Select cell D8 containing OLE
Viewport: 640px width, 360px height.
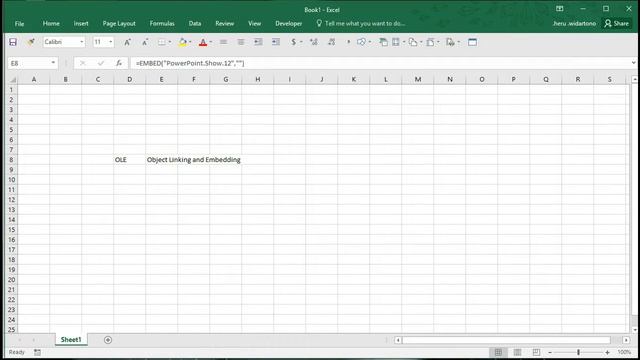pos(129,160)
